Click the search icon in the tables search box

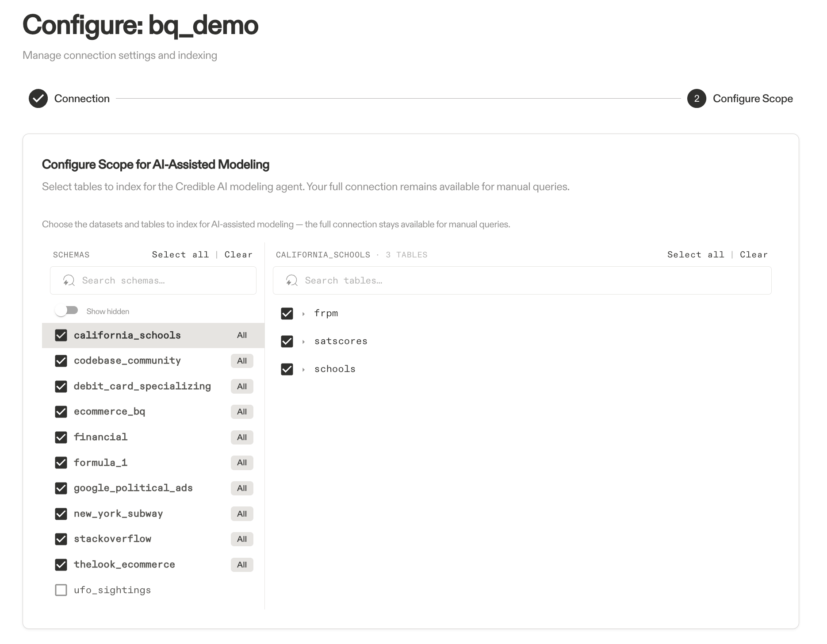pos(291,280)
